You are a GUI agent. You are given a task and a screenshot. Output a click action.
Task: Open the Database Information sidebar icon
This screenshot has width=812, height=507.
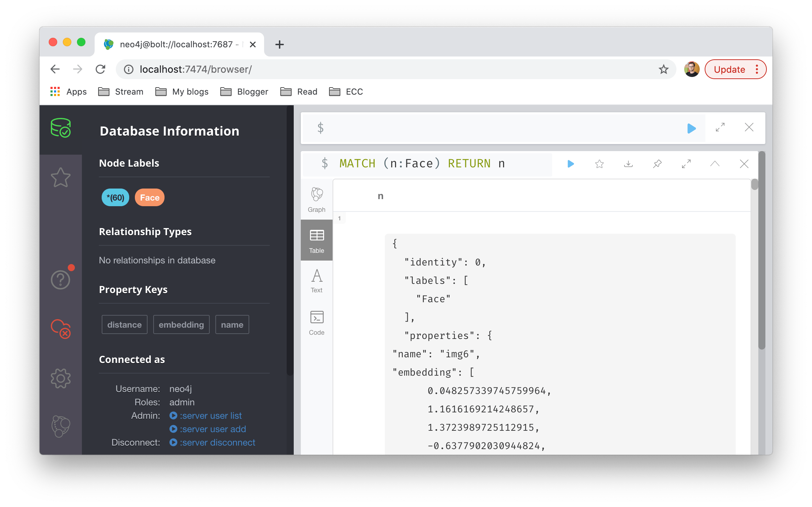tap(61, 129)
